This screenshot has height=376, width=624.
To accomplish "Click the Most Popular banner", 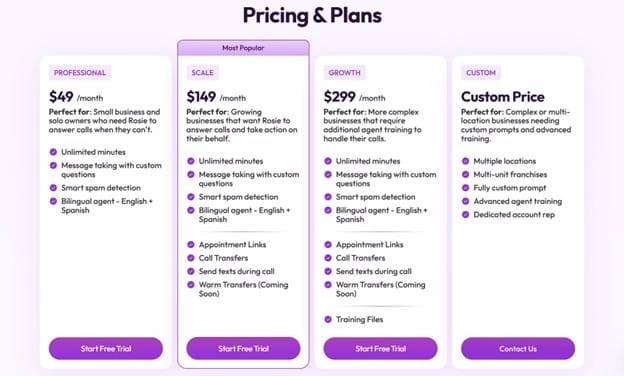I will click(243, 48).
